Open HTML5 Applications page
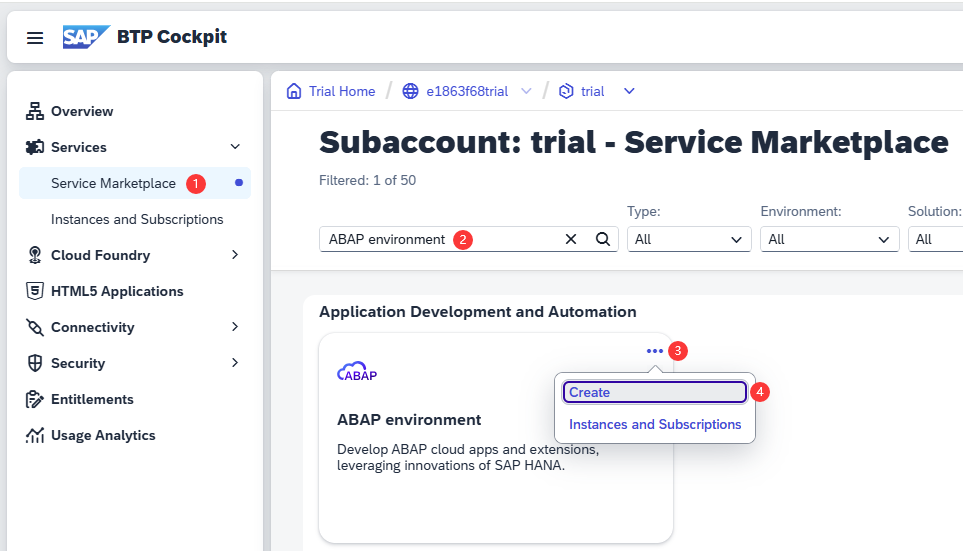The image size is (963, 551). [117, 291]
